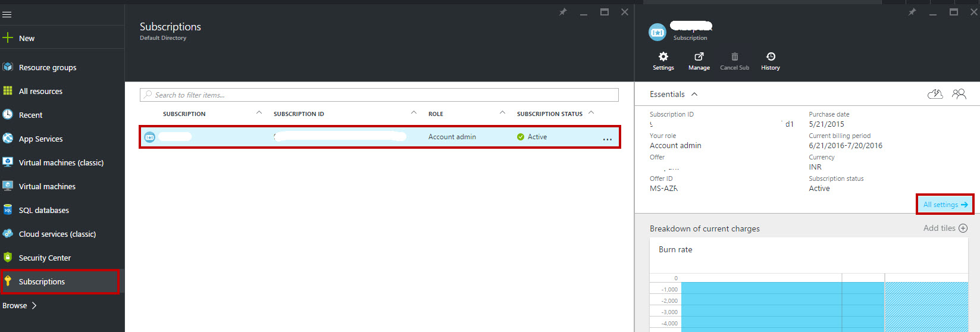
Task: Click Cloud services (classic) icon
Action: 8,234
